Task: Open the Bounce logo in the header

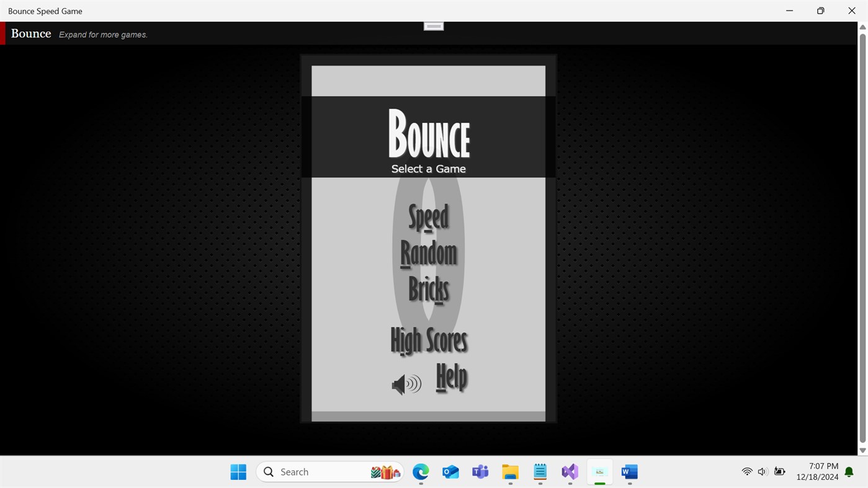Action: 30,33
